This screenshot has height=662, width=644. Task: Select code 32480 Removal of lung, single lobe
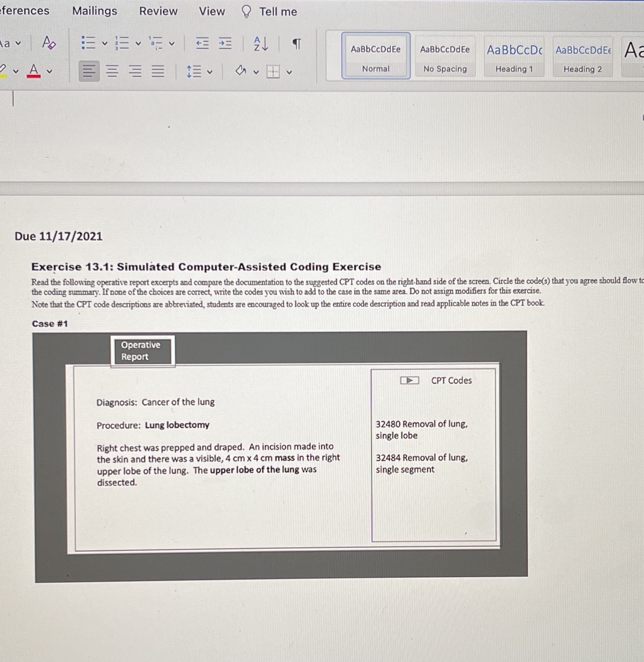coord(422,430)
